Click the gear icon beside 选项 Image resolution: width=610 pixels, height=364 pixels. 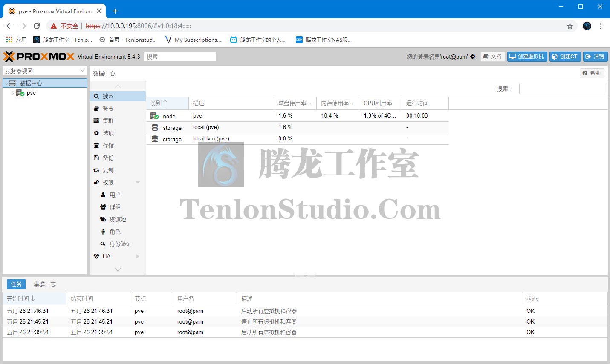96,133
